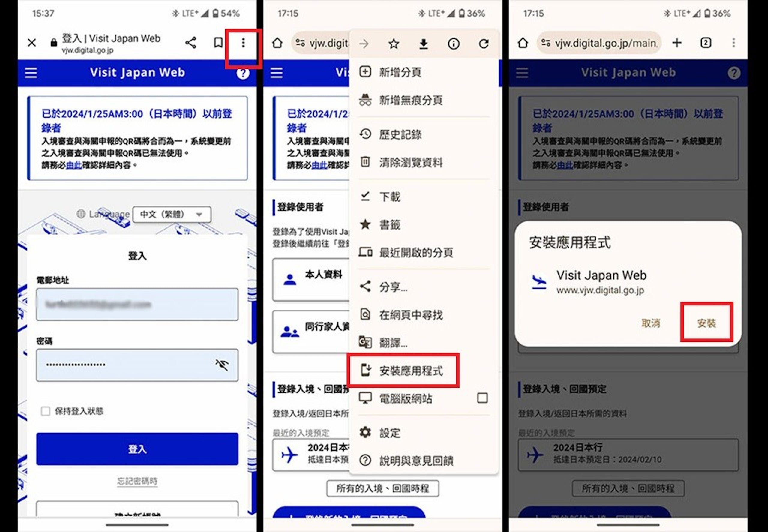This screenshot has height=532, width=768.
Task: Open the 忘記密碼時 link
Action: click(137, 481)
